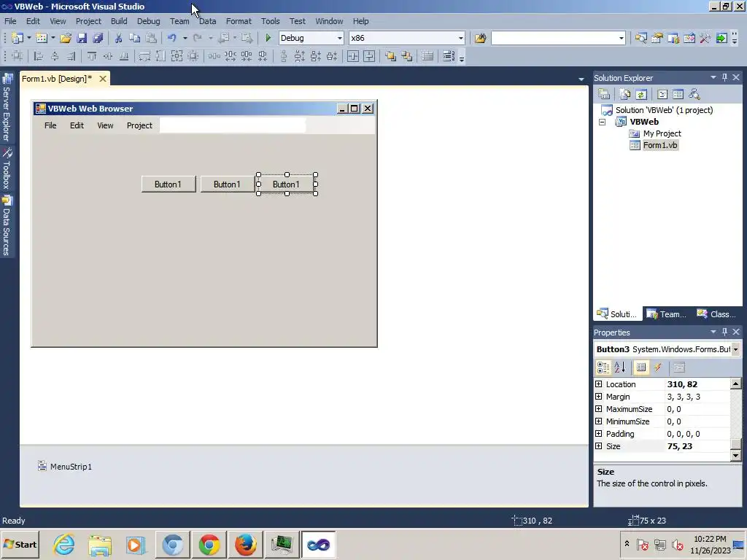Select the leftmost Button1 on the form
The width and height of the screenshot is (747, 560).
point(169,184)
